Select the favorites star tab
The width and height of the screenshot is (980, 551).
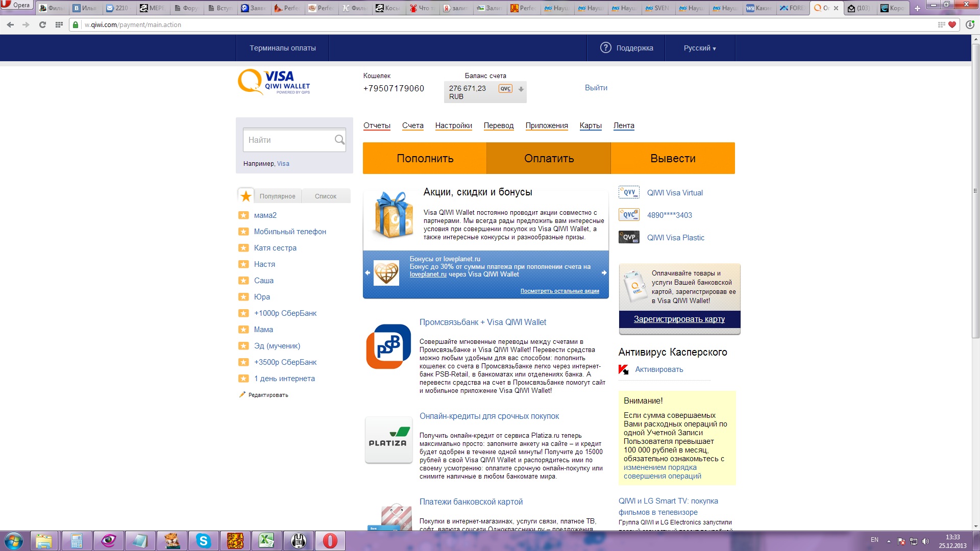click(x=246, y=196)
